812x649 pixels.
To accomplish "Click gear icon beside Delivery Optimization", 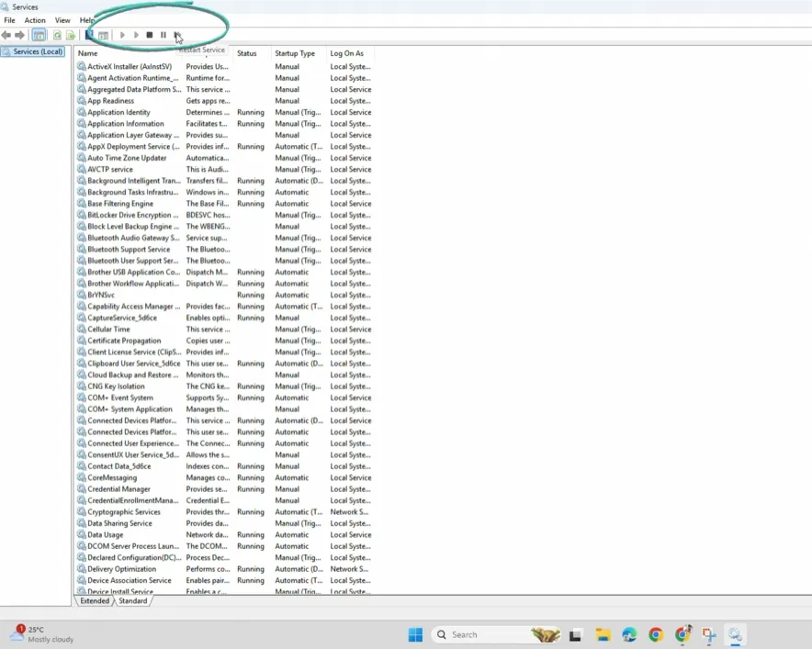I will tap(82, 569).
